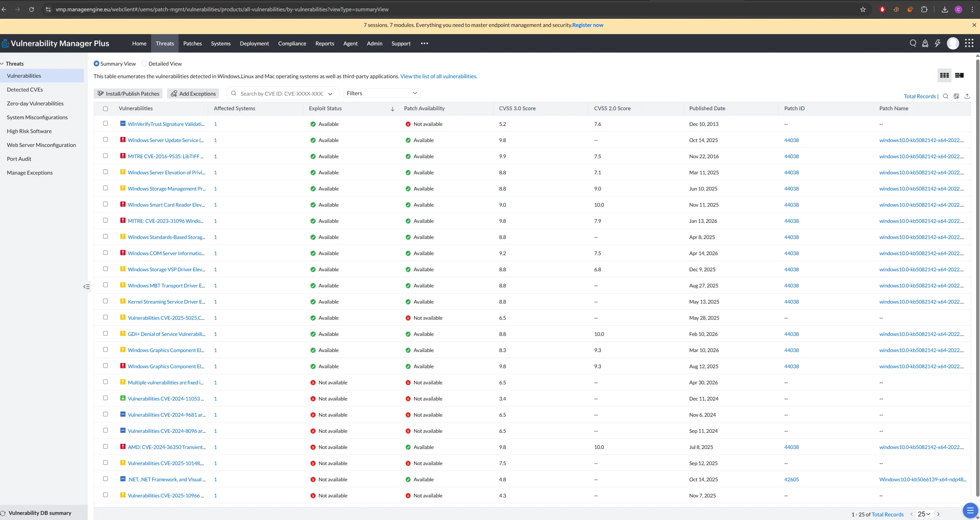The height and width of the screenshot is (520, 980).
Task: Open the Admin tab
Action: [374, 43]
